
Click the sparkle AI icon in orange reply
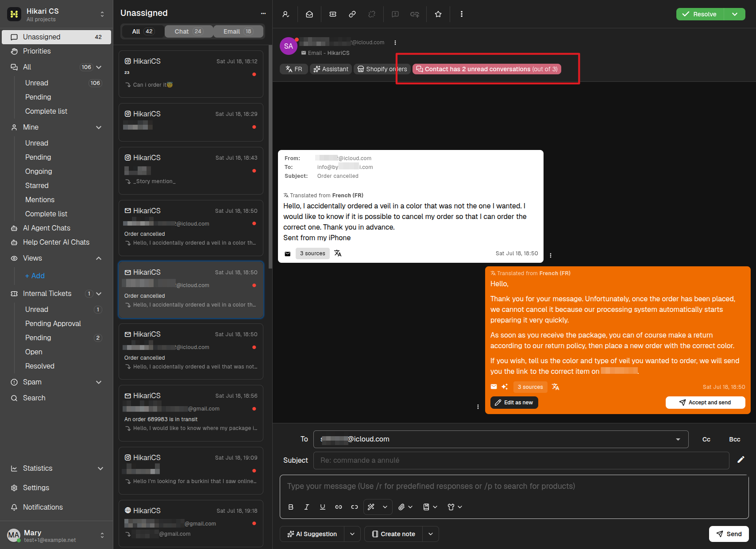click(x=505, y=387)
